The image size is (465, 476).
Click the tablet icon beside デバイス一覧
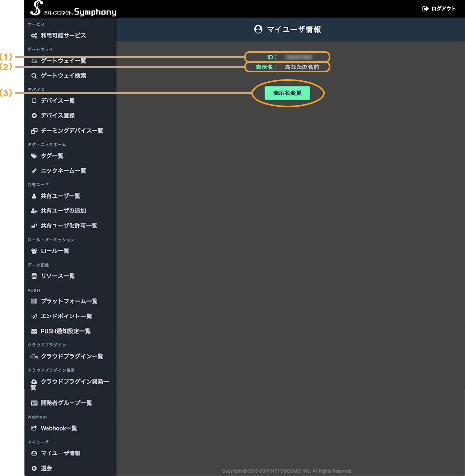[x=34, y=101]
